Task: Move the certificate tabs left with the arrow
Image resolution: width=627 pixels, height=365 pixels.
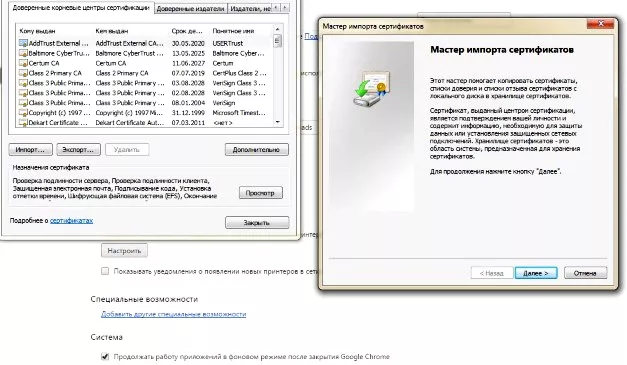Action: click(276, 8)
